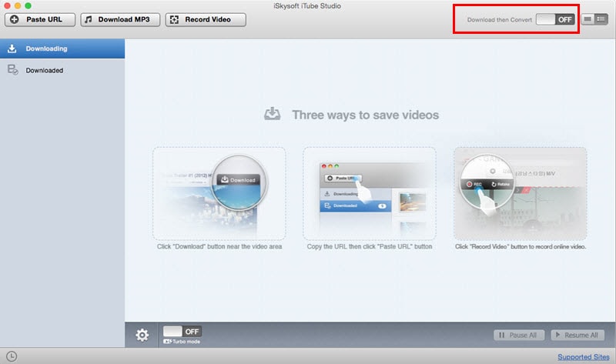Click the Download MP3 button
Viewport: 616px width, 364px height.
(120, 20)
